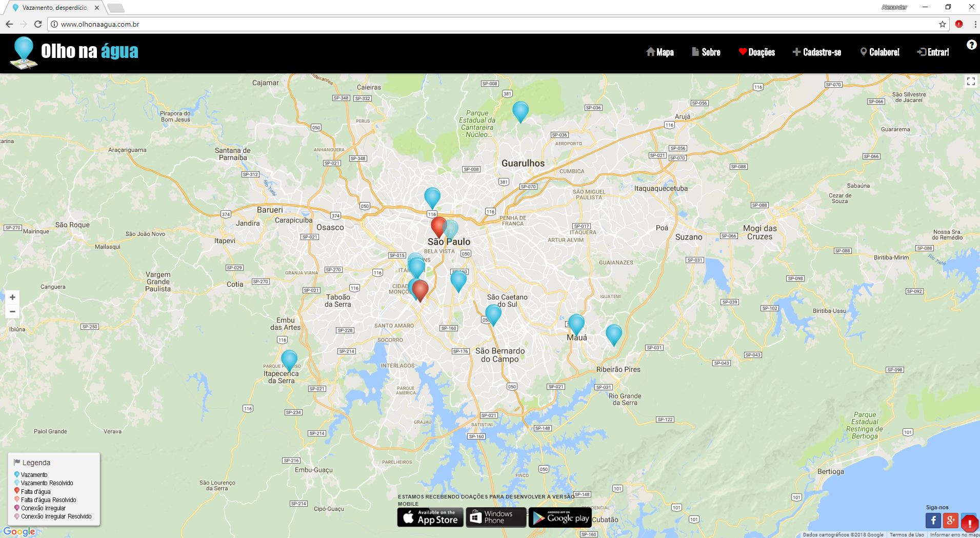The width and height of the screenshot is (980, 538).
Task: Click the leak marker north of Guarulhos
Action: (x=521, y=112)
